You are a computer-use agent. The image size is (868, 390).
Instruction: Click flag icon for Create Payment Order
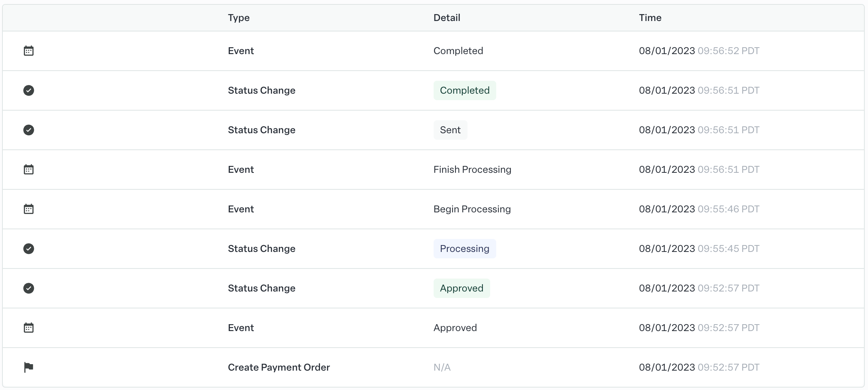point(29,367)
